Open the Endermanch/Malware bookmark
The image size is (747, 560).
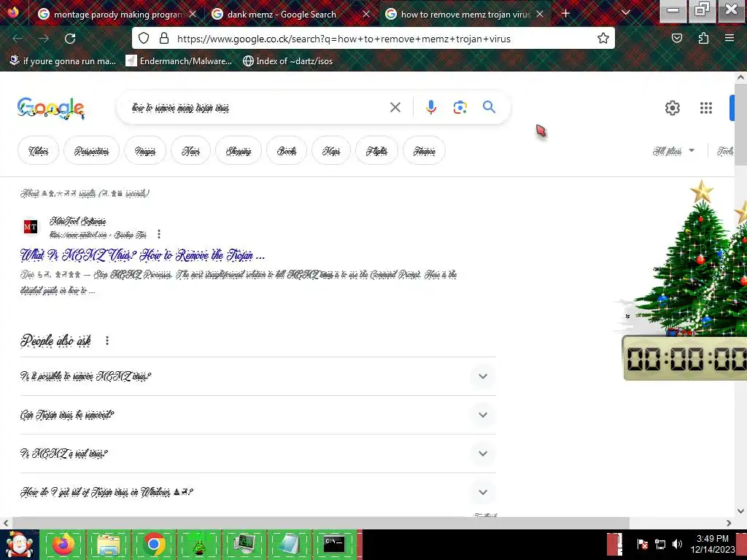point(179,61)
